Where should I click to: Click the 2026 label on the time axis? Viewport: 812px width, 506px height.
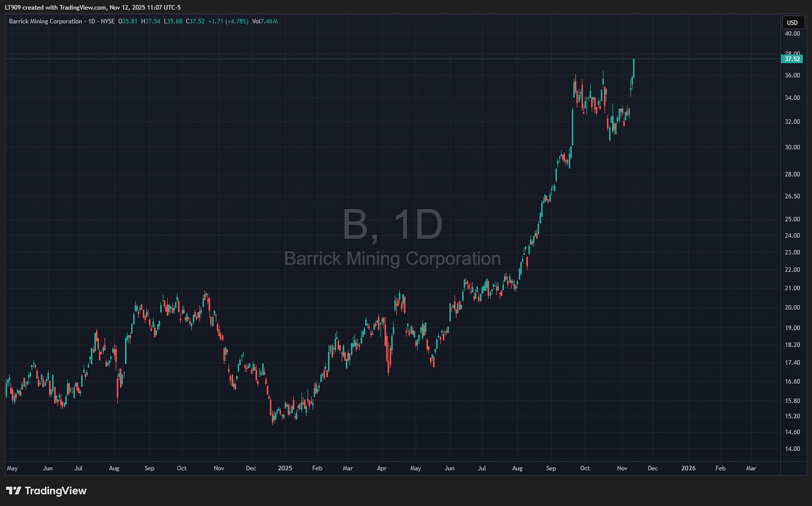[x=688, y=468]
